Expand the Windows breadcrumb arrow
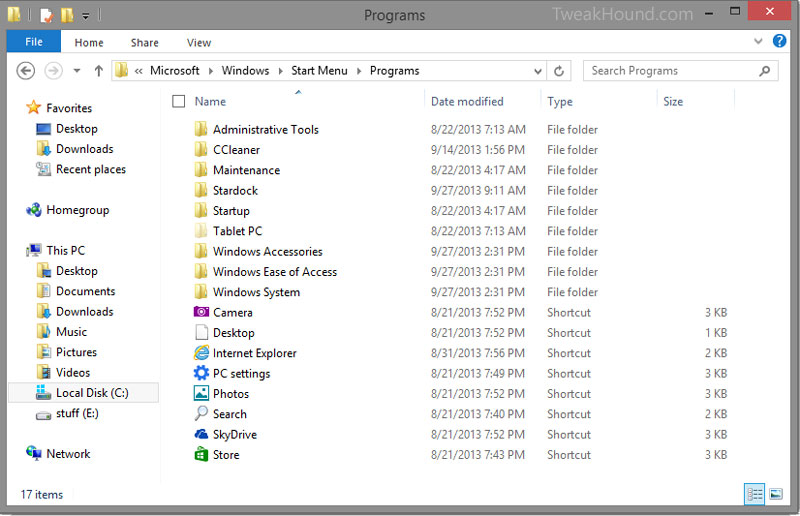Screen dimensions: 800x516 (x=280, y=71)
